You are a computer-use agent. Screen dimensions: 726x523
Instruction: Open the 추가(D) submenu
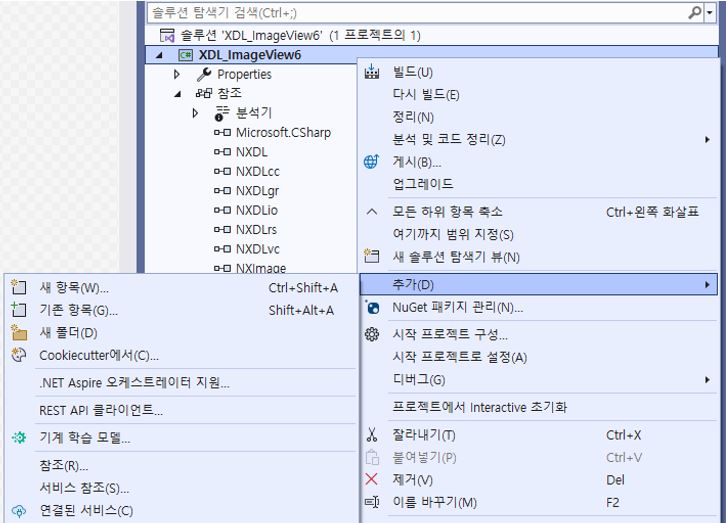(539, 284)
